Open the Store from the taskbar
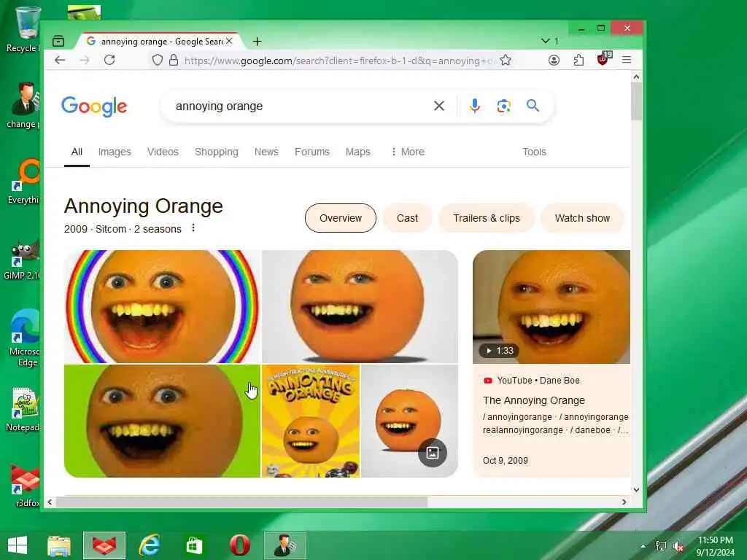This screenshot has width=747, height=560. click(194, 545)
